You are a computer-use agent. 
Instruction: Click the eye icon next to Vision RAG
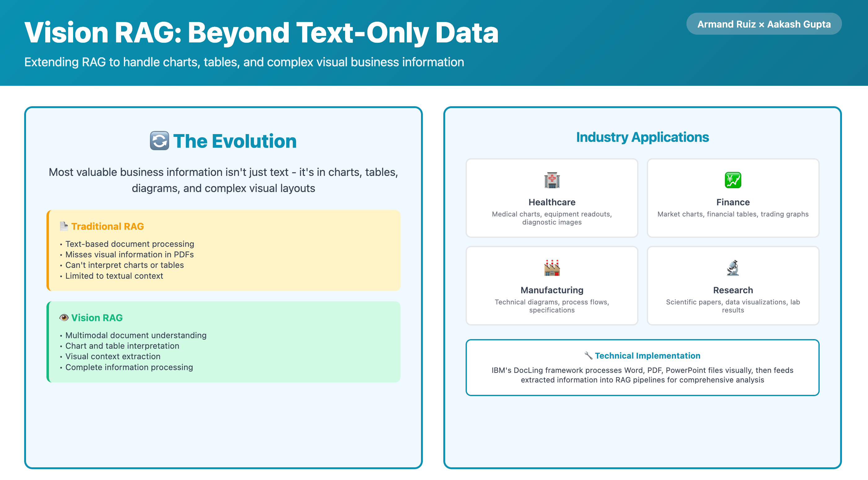(64, 318)
